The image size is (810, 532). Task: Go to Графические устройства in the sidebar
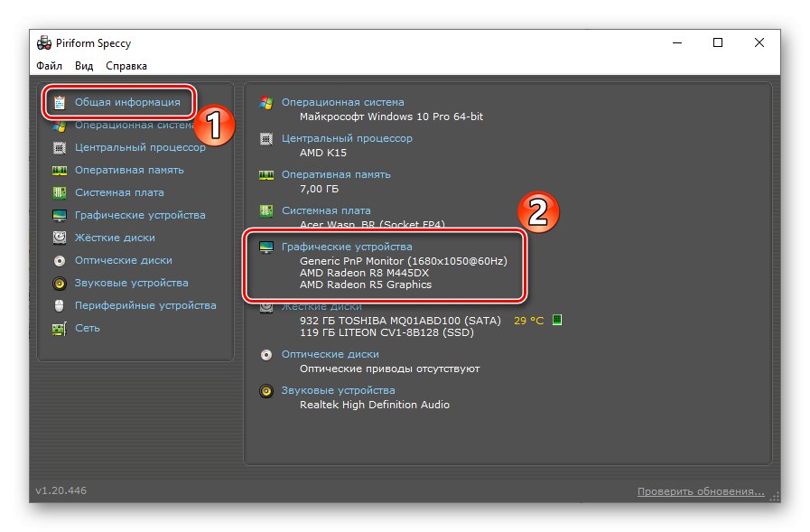tap(140, 215)
